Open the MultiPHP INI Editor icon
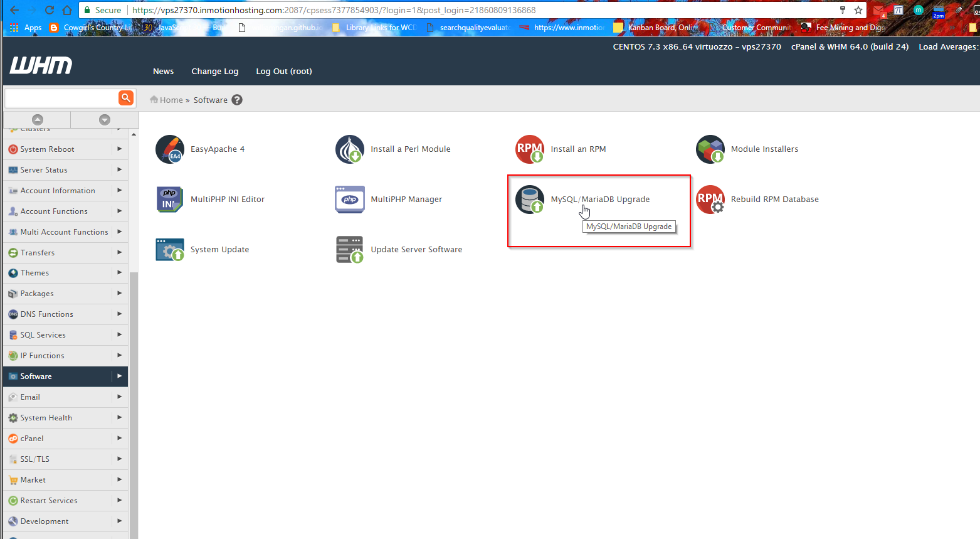The width and height of the screenshot is (980, 539). (x=169, y=200)
